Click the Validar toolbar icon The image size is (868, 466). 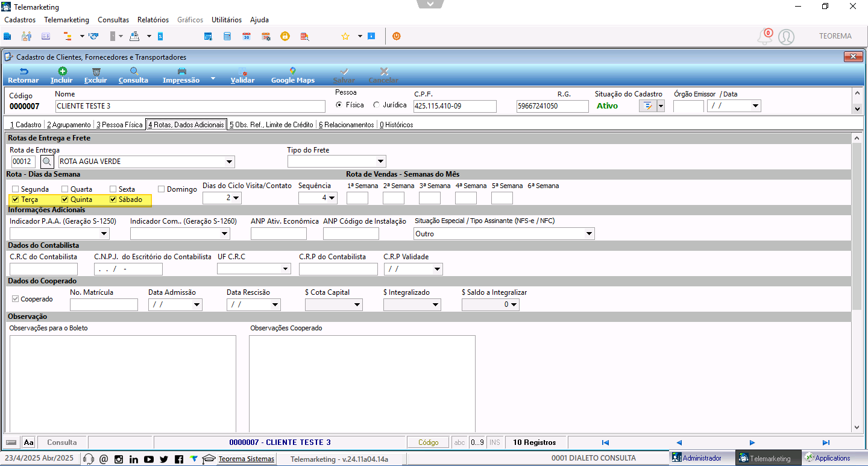tap(242, 71)
